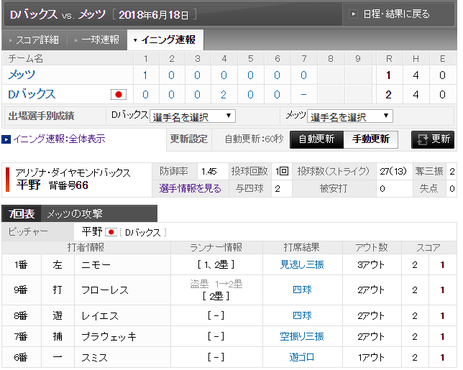
Task: Click batter name スミス
Action: click(95, 358)
